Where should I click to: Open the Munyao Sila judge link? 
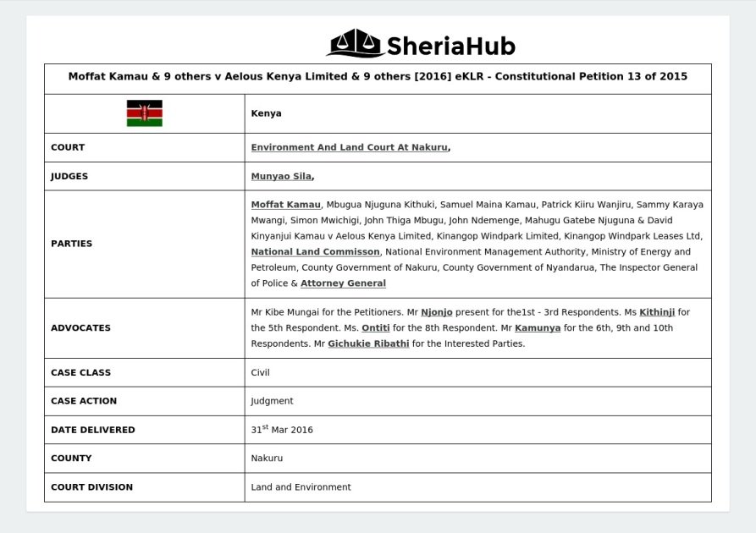click(281, 176)
